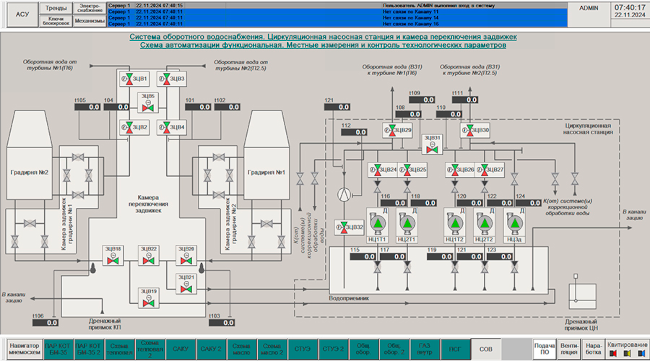
Task: Click the t103 value field
Action: [222, 322]
